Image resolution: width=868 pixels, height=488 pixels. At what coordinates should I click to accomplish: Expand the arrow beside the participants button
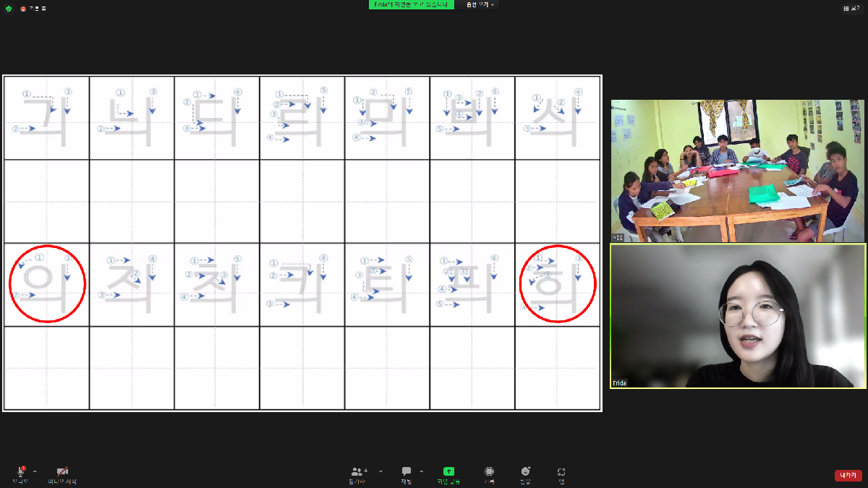coord(381,471)
